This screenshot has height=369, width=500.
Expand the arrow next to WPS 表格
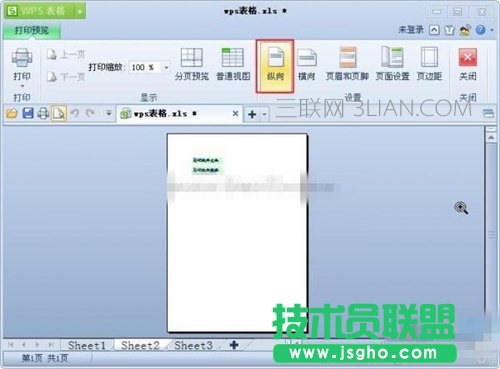pyautogui.click(x=80, y=11)
